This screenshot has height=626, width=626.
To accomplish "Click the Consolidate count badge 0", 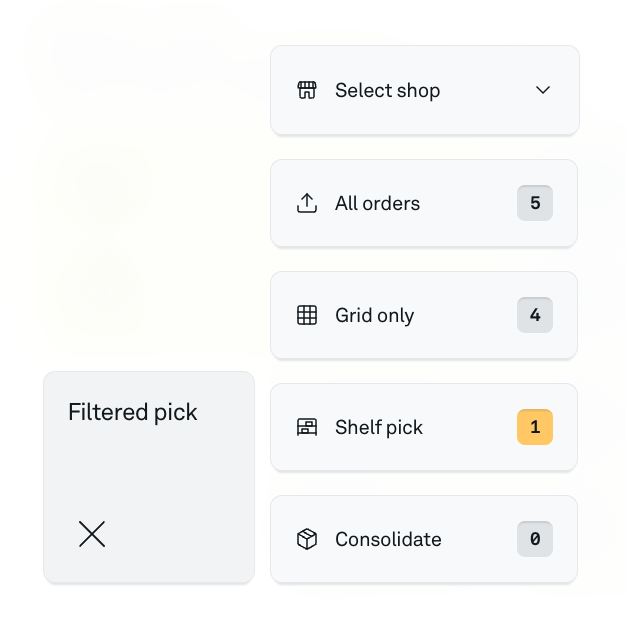I will [535, 539].
